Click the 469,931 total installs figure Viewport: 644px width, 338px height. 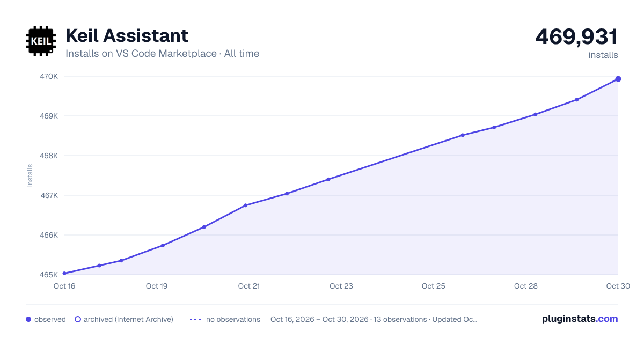[x=576, y=37]
